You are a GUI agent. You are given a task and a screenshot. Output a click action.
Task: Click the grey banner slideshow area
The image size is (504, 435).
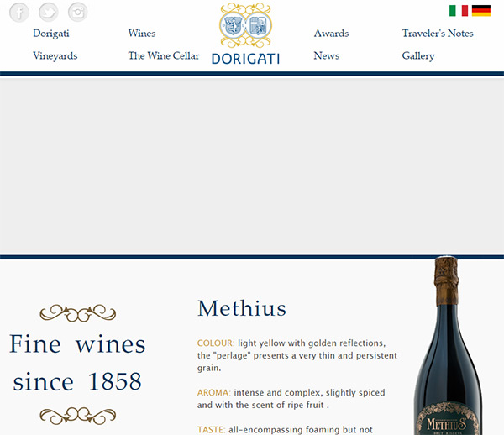pos(252,166)
